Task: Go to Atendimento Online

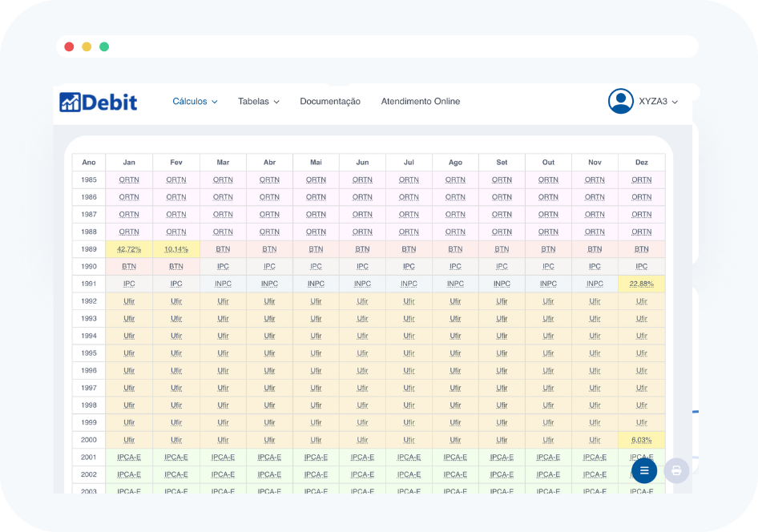Action: pos(420,102)
